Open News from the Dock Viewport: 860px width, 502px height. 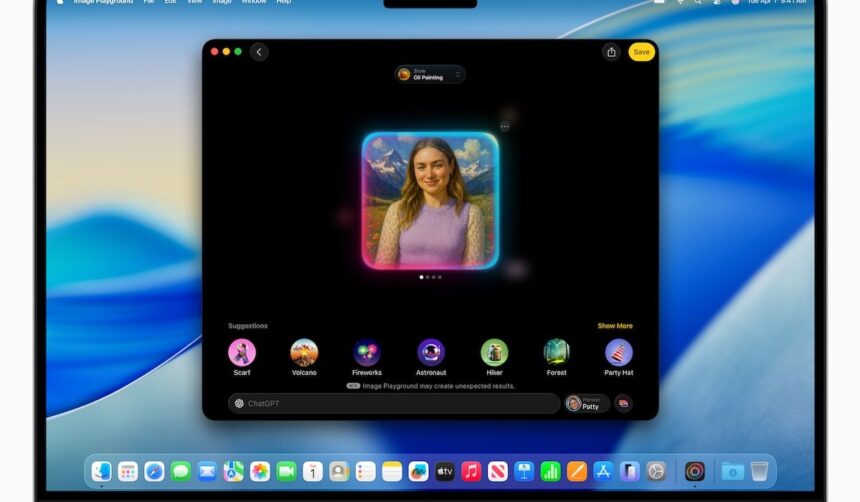[497, 471]
